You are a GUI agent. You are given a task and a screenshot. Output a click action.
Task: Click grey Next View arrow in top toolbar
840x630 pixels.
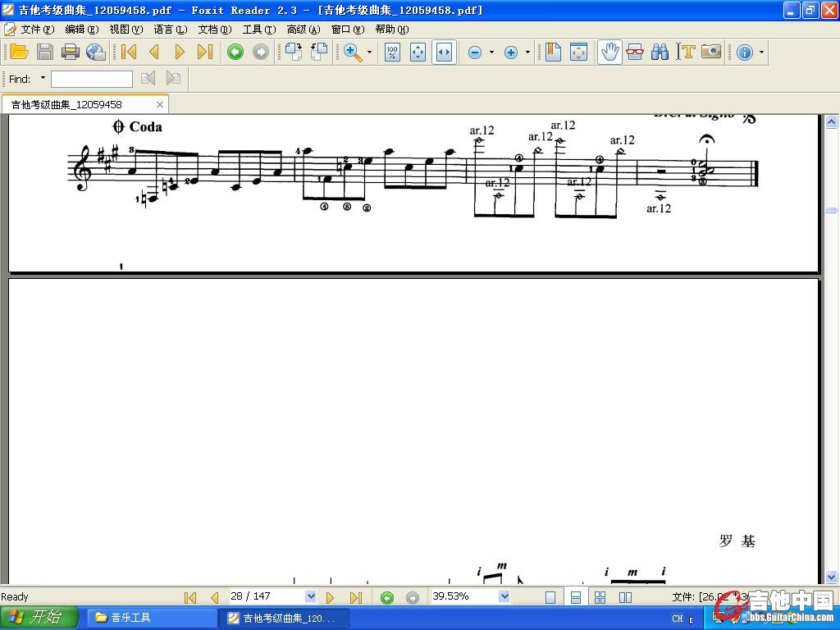261,52
